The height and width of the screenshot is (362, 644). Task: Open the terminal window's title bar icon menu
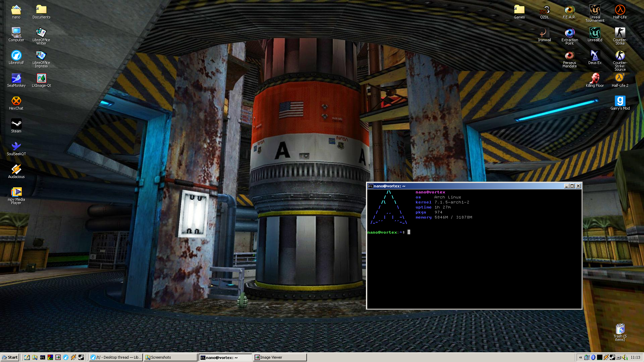370,186
